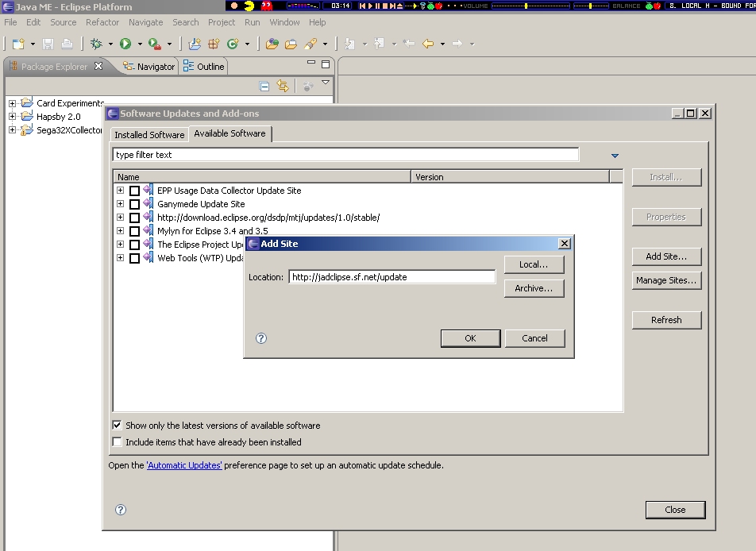Image resolution: width=756 pixels, height=551 pixels.
Task: Open the Navigate menu
Action: [x=145, y=22]
